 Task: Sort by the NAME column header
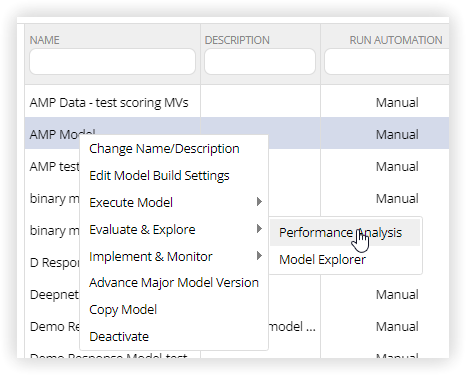[x=44, y=40]
